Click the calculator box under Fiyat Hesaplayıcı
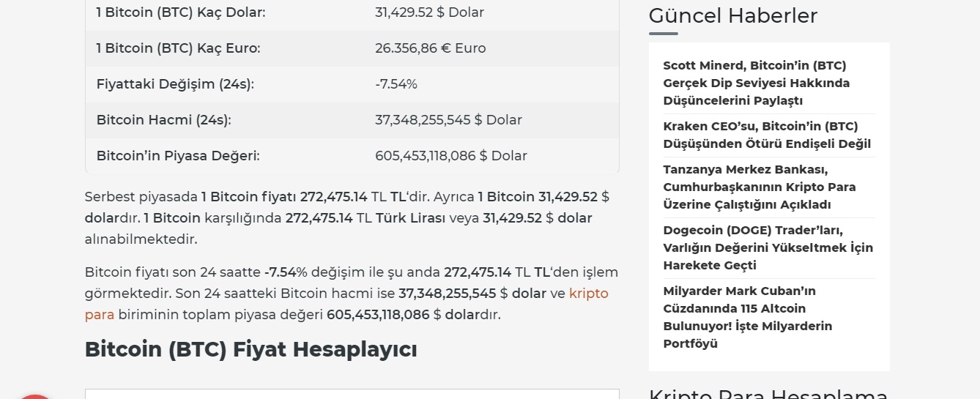This screenshot has width=980, height=399. coord(352,394)
